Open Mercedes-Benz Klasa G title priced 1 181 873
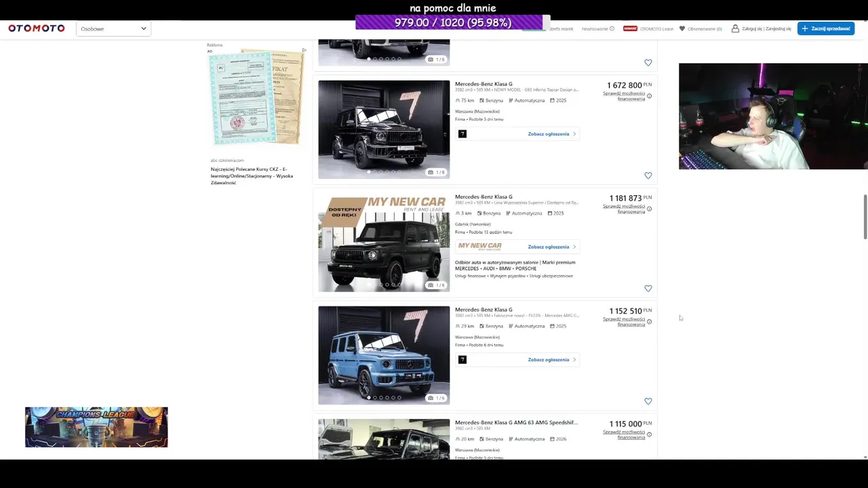The width and height of the screenshot is (868, 488). [x=484, y=197]
